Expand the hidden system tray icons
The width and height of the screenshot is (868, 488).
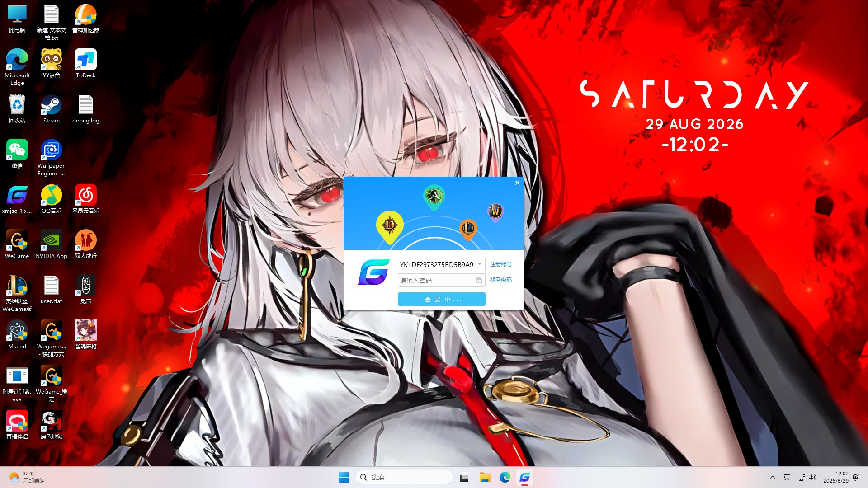click(773, 477)
